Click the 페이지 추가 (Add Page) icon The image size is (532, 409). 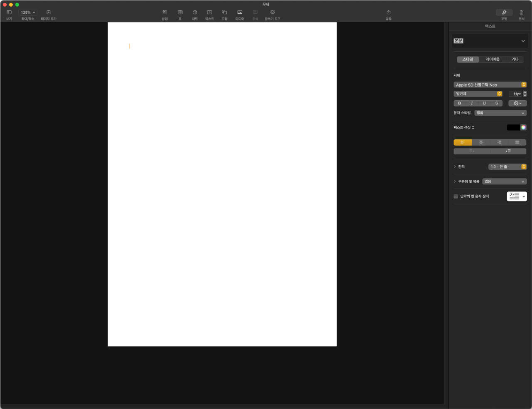tap(49, 12)
